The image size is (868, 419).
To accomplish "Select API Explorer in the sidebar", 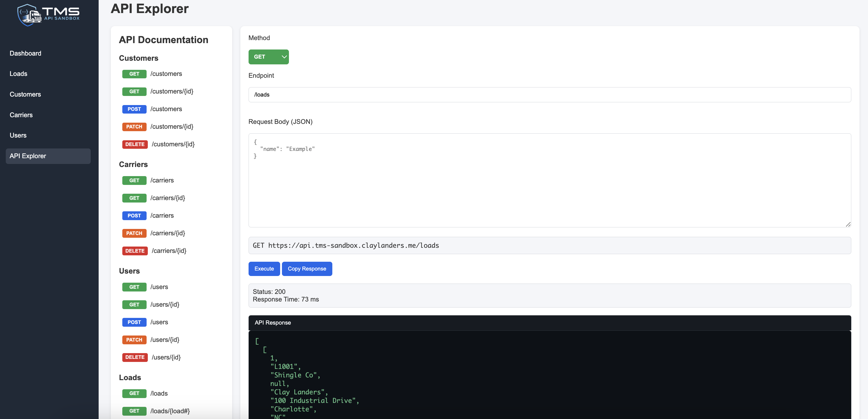I will [x=48, y=156].
